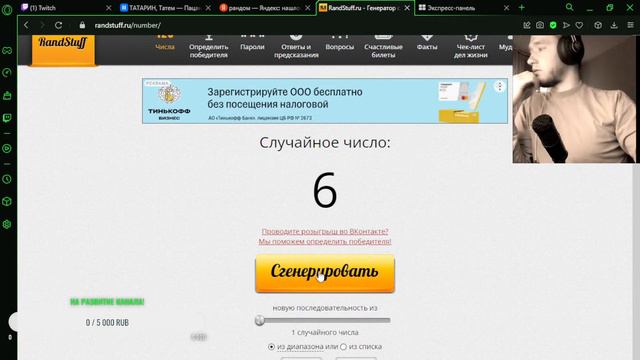Open the easy setup menu icon
The width and height of the screenshot is (640, 360).
(x=631, y=25)
